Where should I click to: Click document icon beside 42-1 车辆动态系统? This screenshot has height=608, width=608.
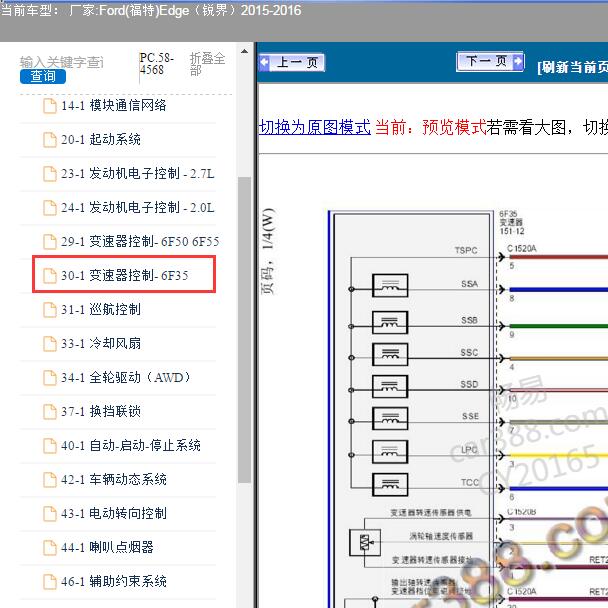point(50,480)
